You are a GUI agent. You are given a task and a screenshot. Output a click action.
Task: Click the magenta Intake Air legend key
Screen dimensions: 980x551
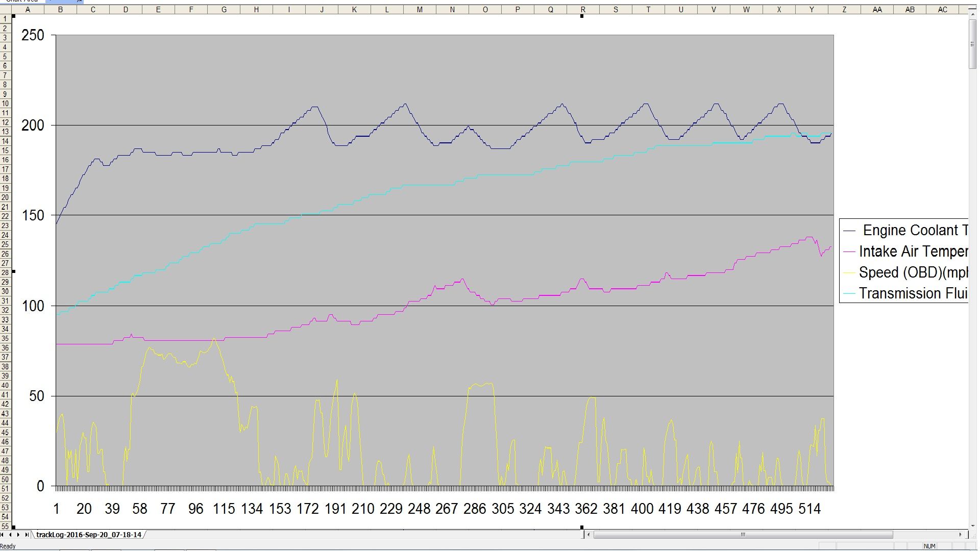point(849,252)
